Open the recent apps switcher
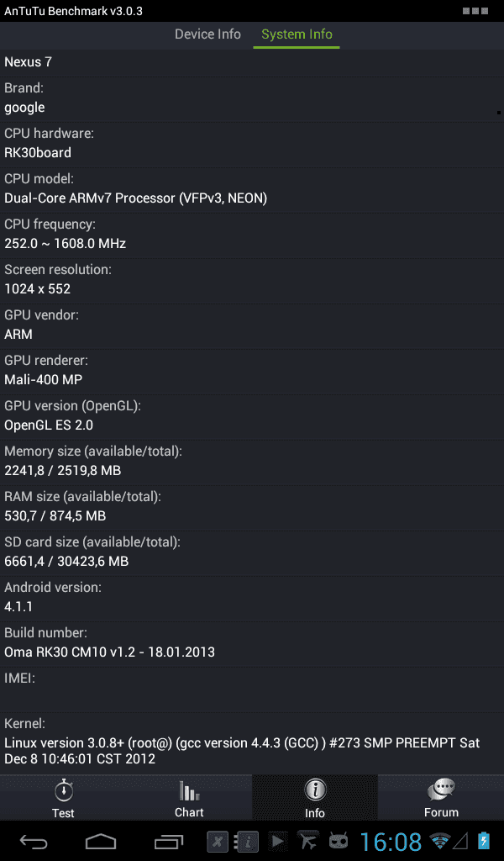504x861 pixels. (x=168, y=841)
